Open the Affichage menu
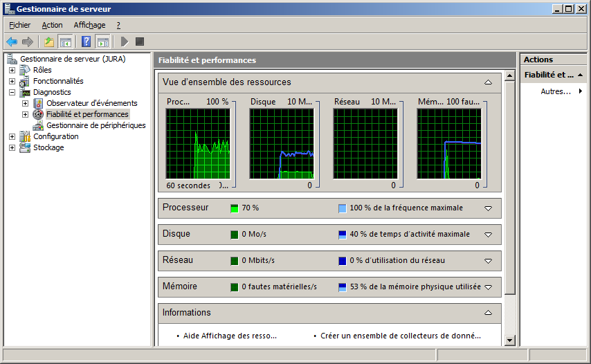Screen dimensions: 591x364 point(89,25)
